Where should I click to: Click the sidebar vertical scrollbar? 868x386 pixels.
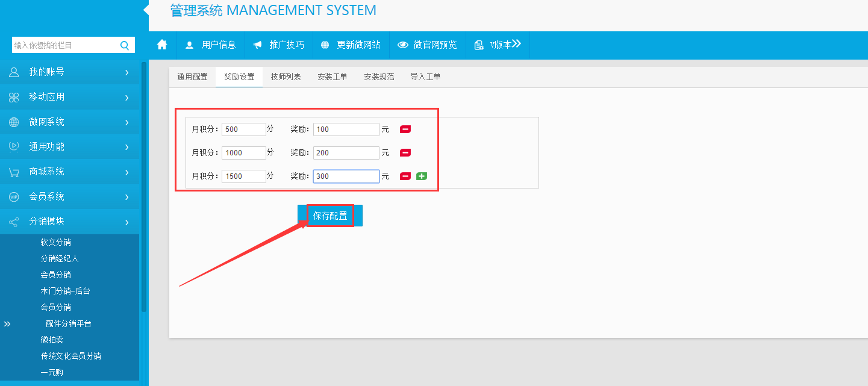(143, 187)
